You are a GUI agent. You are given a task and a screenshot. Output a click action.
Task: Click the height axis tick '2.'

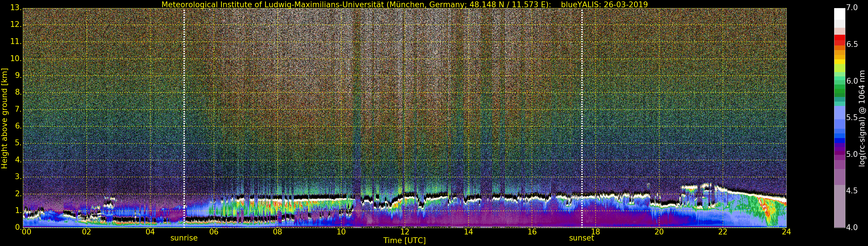click(18, 193)
